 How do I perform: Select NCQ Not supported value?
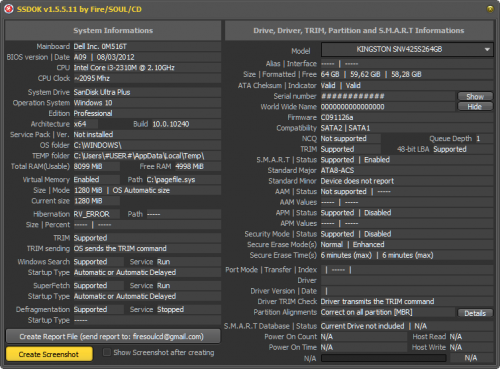coord(344,138)
